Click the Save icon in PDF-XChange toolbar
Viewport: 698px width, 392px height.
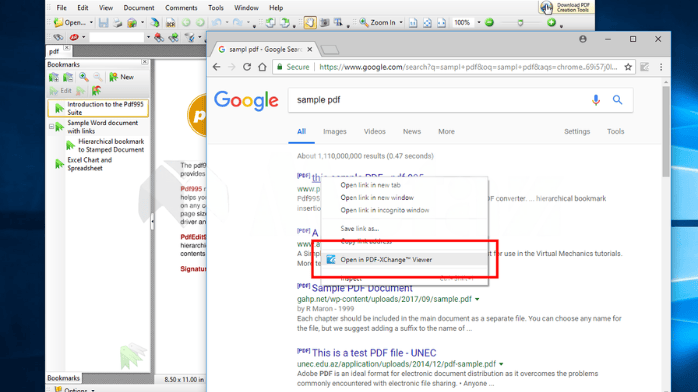pyautogui.click(x=103, y=22)
